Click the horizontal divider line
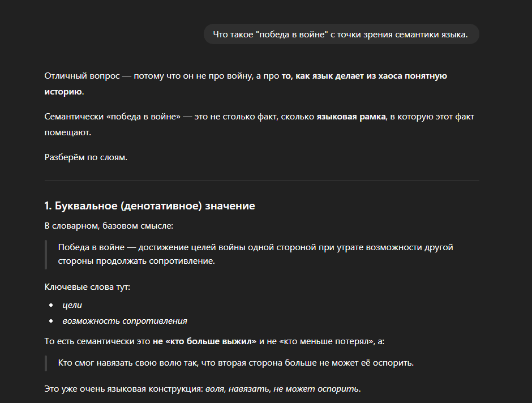532x403 pixels. tap(261, 181)
